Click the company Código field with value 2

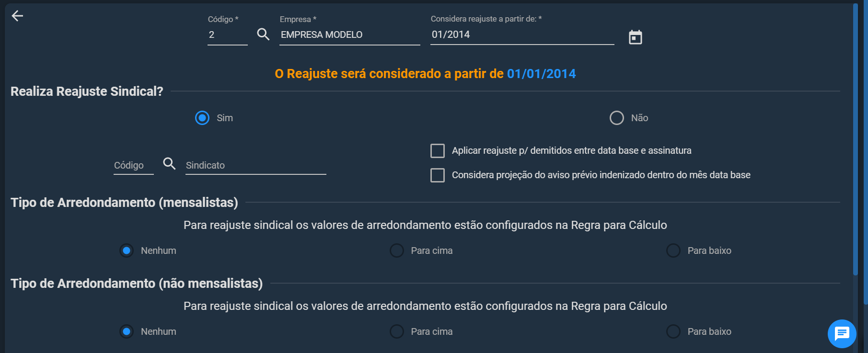[x=228, y=35]
